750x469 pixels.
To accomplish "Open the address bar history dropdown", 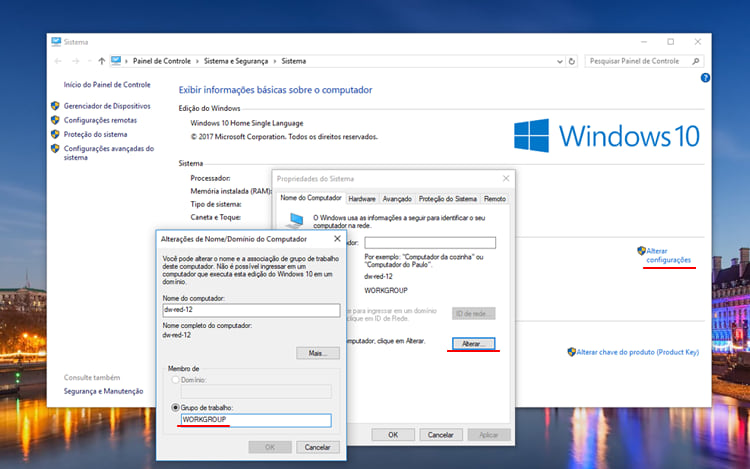I will point(560,61).
